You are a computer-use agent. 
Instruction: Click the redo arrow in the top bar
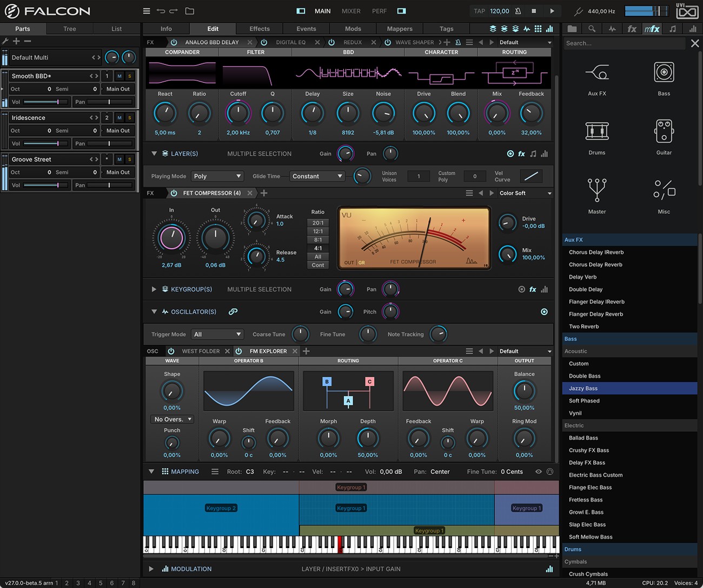pos(174,11)
